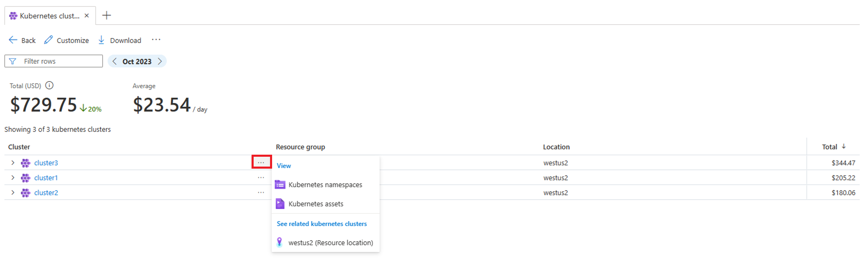The height and width of the screenshot is (263, 868).
Task: Add a new tab with plus icon
Action: [107, 16]
